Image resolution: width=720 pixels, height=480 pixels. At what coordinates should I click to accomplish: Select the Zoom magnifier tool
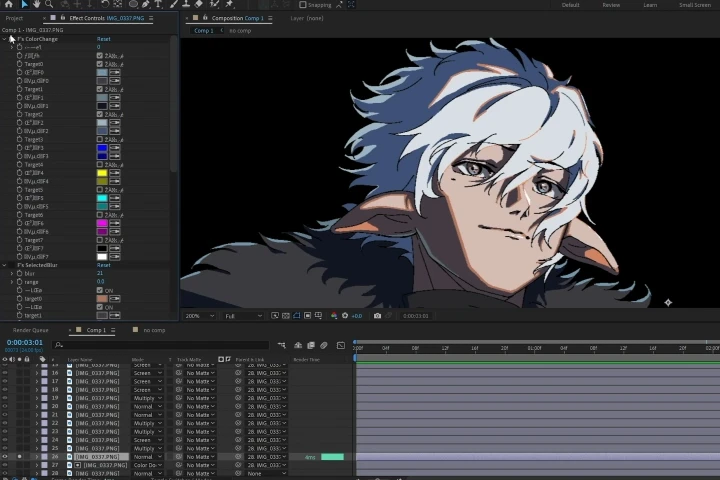point(49,4)
